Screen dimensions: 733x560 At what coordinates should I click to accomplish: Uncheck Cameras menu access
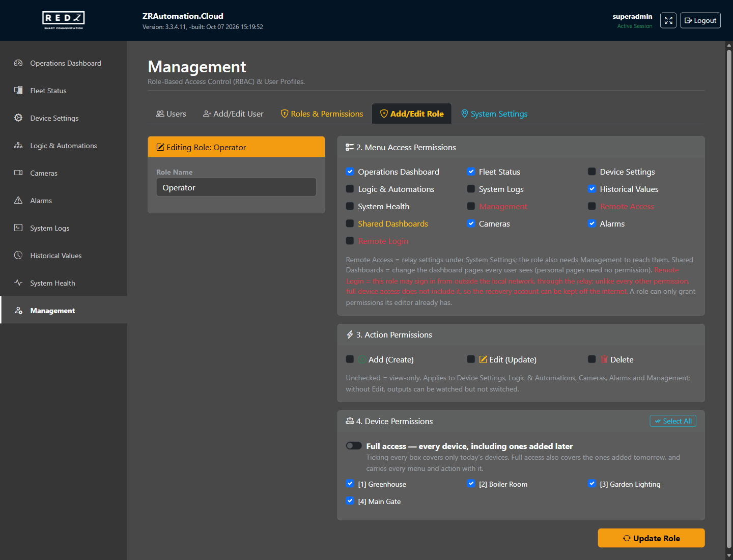point(471,223)
